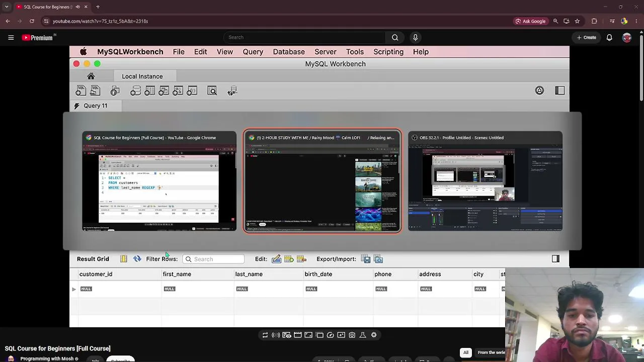Open the File menu in MySQL Workbench
This screenshot has width=644, height=362.
(179, 52)
